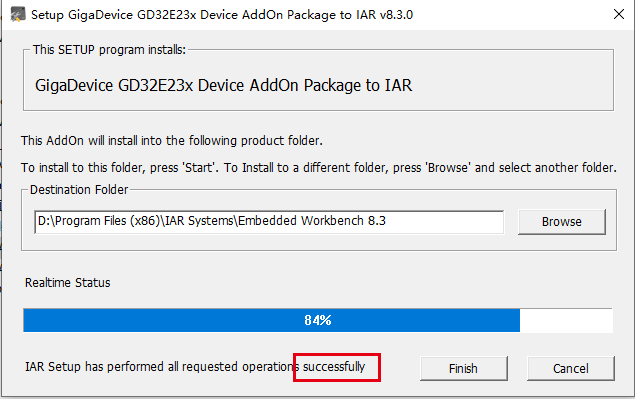Viewport: 635px width, 399px height.
Task: Click the Browse button
Action: tap(562, 222)
